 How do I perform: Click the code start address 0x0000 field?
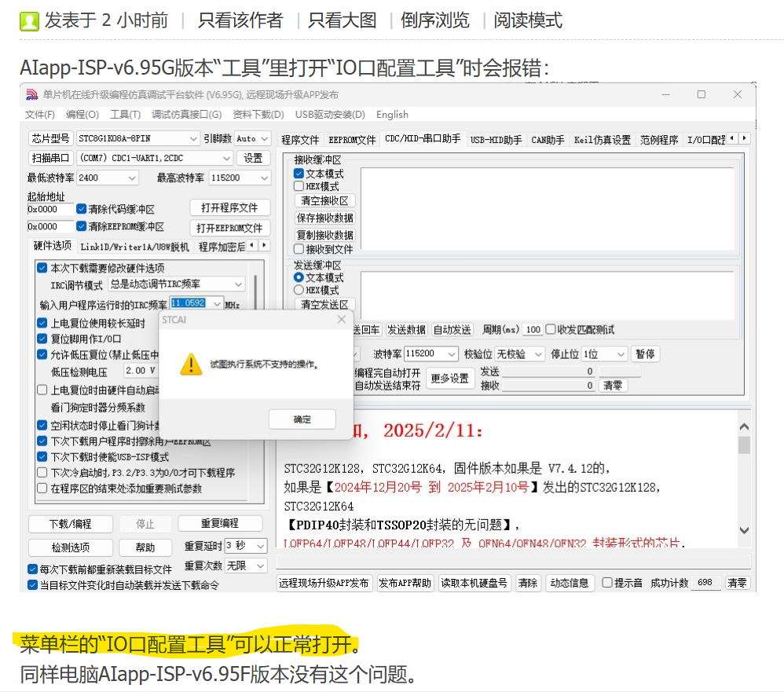point(50,209)
